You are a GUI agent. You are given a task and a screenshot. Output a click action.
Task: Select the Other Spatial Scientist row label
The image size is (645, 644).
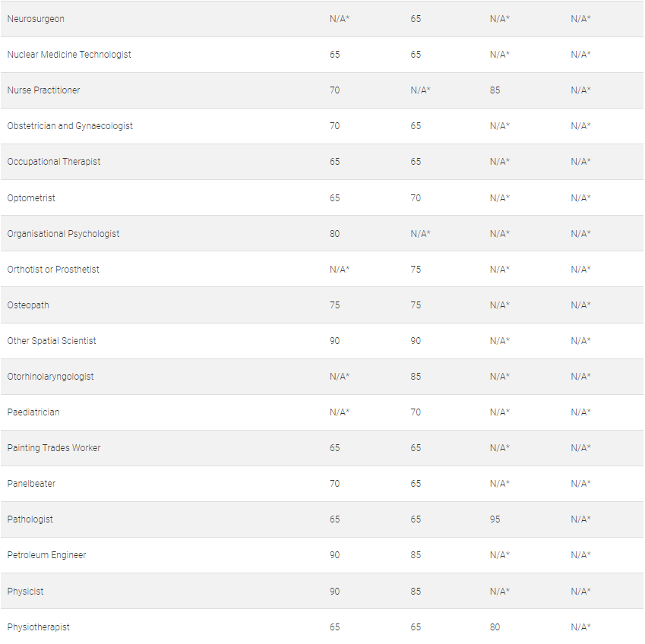52,341
